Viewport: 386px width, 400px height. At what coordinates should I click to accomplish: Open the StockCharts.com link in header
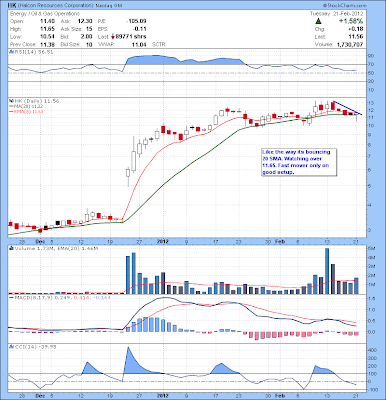coord(345,6)
